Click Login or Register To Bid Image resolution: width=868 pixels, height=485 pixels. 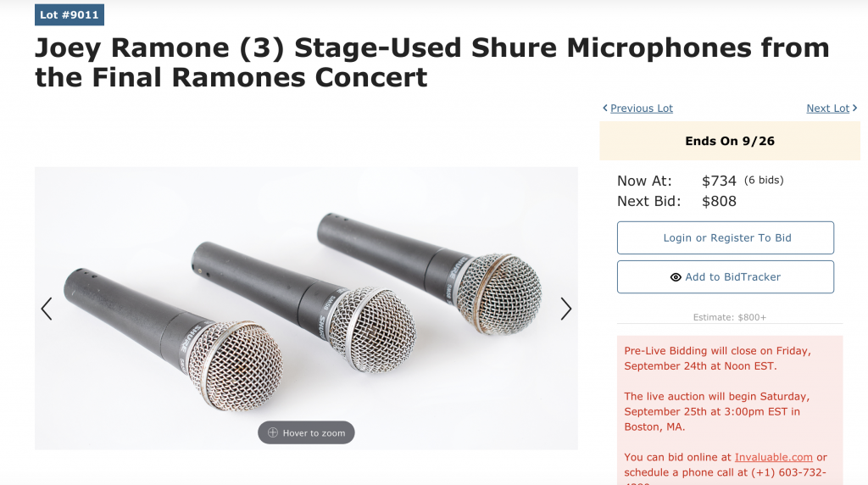(726, 238)
